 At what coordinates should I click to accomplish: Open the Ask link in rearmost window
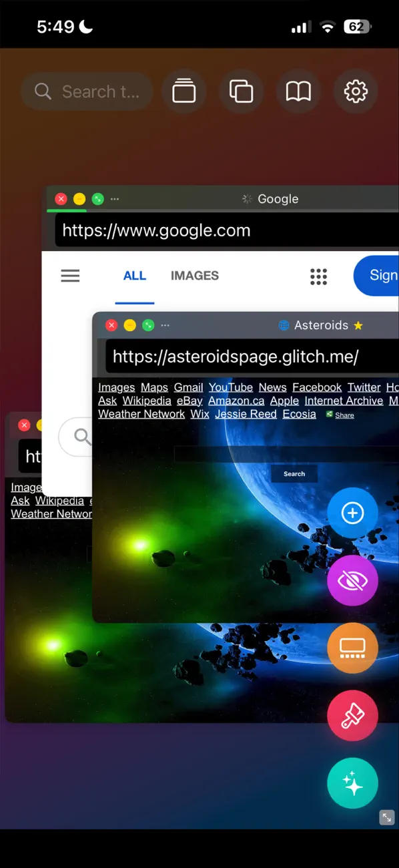coord(20,501)
